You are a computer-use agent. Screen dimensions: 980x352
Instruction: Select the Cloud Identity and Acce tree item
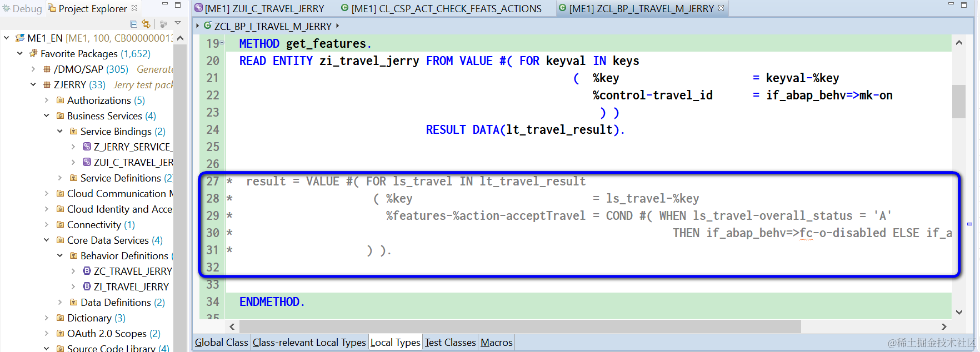(x=119, y=209)
